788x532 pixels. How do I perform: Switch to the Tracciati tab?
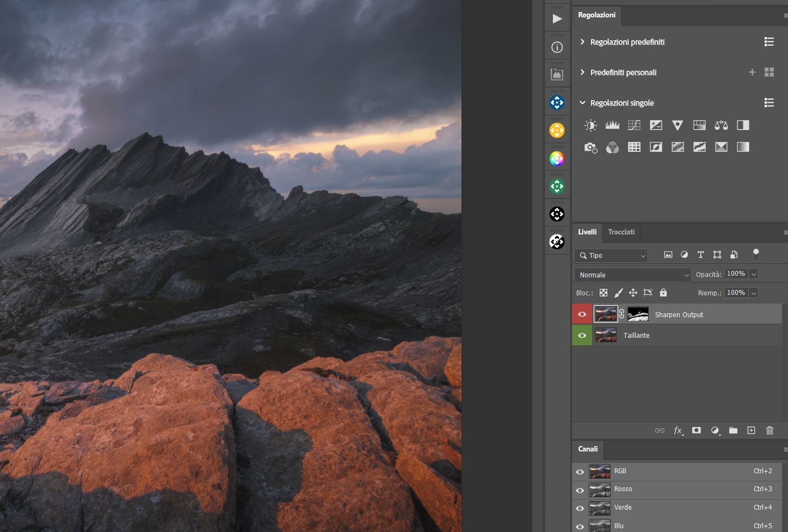click(621, 232)
